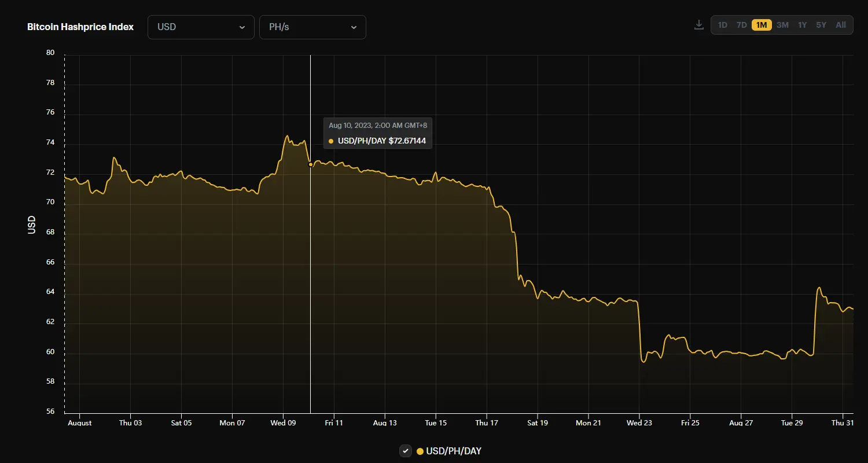This screenshot has height=463, width=868.
Task: Select the 5Y time range
Action: coord(821,25)
